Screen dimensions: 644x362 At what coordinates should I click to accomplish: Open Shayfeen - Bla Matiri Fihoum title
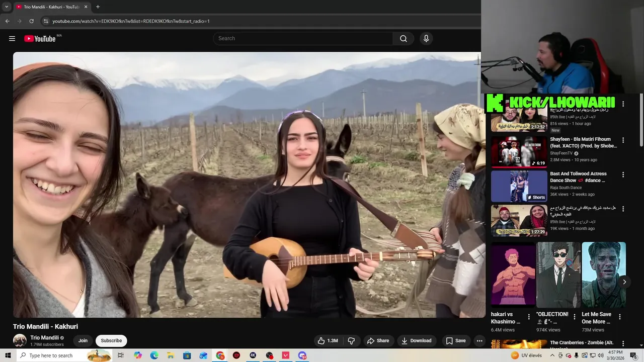(583, 143)
